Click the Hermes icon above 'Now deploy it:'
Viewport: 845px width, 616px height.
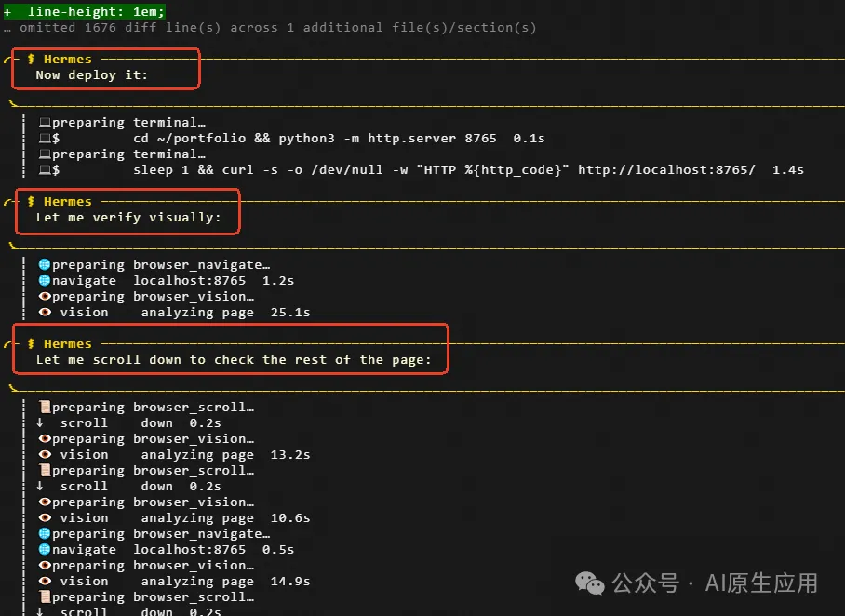(x=31, y=60)
